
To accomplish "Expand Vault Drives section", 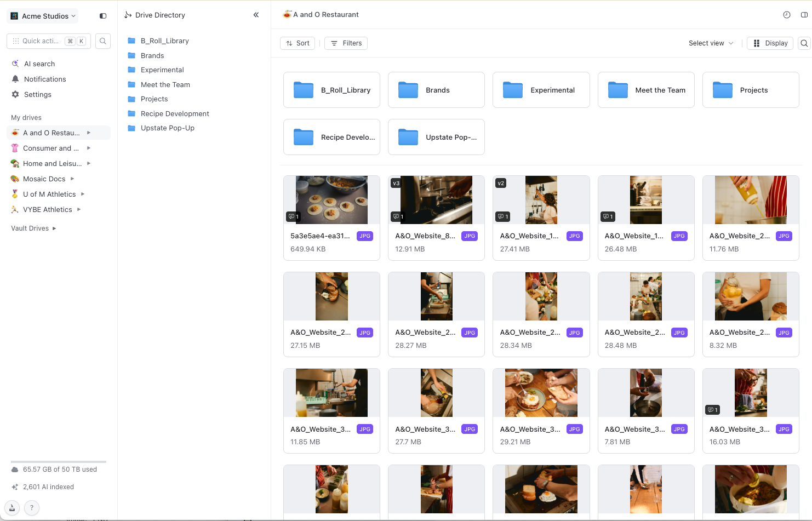I will (54, 228).
